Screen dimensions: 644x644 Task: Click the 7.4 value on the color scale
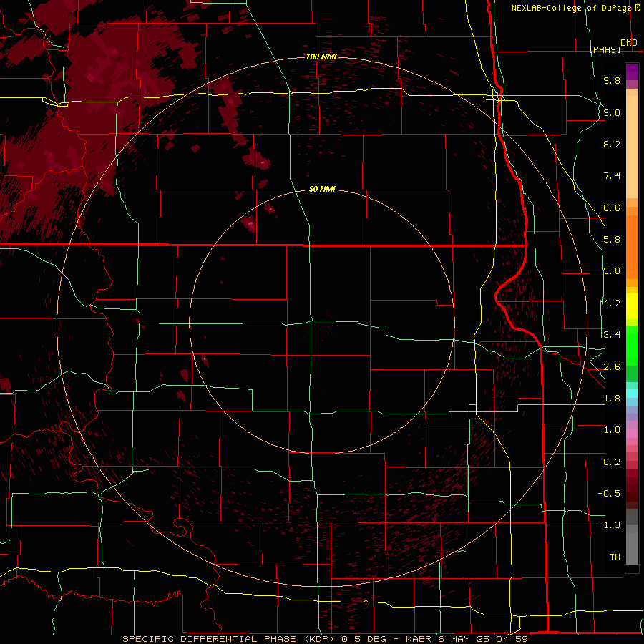(x=612, y=176)
